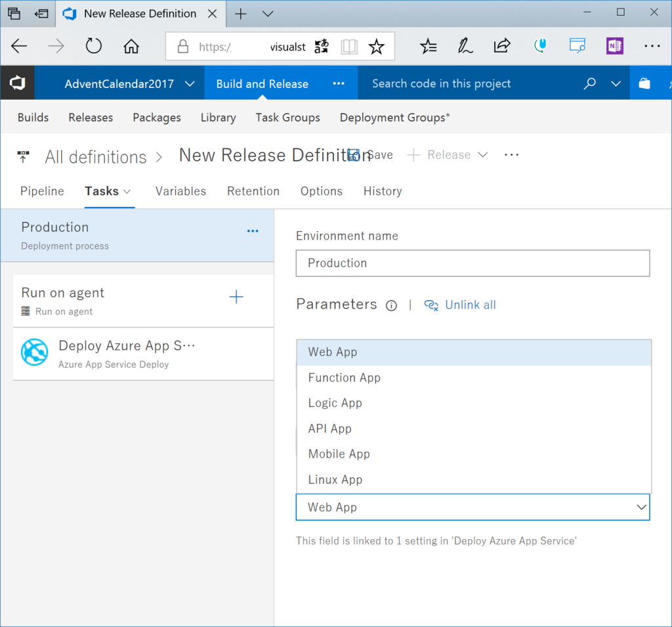Expand the AdventCalendar2017 project dropdown
Viewport: 672px width, 627px height.
tap(190, 83)
